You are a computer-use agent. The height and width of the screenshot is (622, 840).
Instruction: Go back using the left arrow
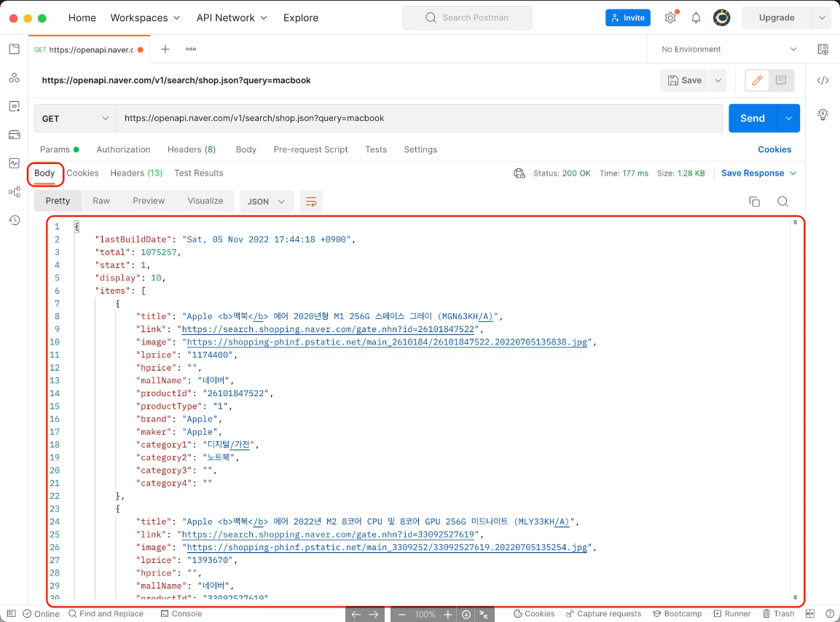(356, 615)
